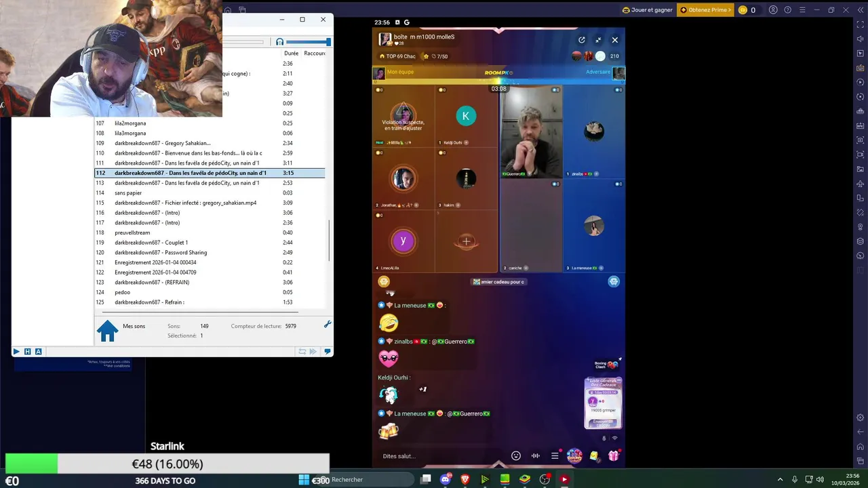868x488 pixels.
Task: Open the emoji picker in the chat bar
Action: pos(516,456)
